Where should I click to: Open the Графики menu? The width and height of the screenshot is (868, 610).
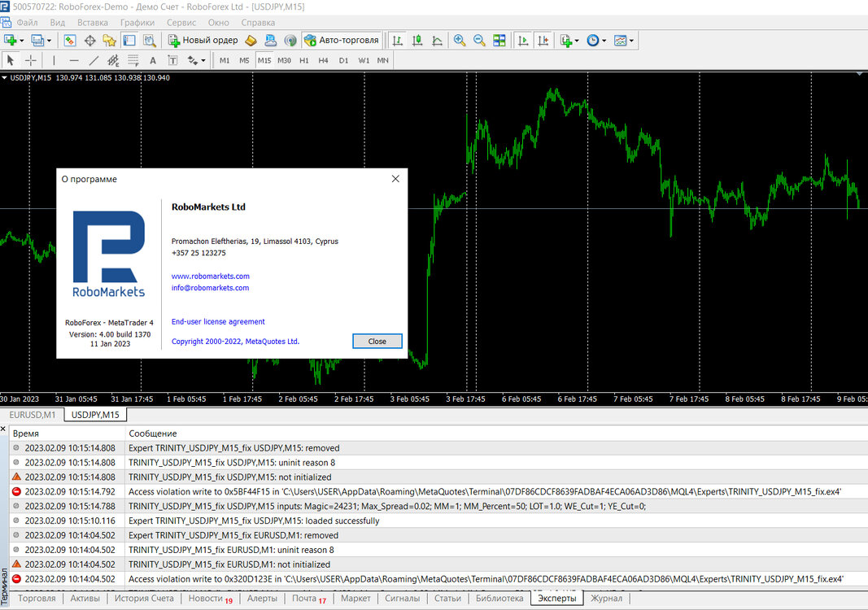click(x=137, y=23)
